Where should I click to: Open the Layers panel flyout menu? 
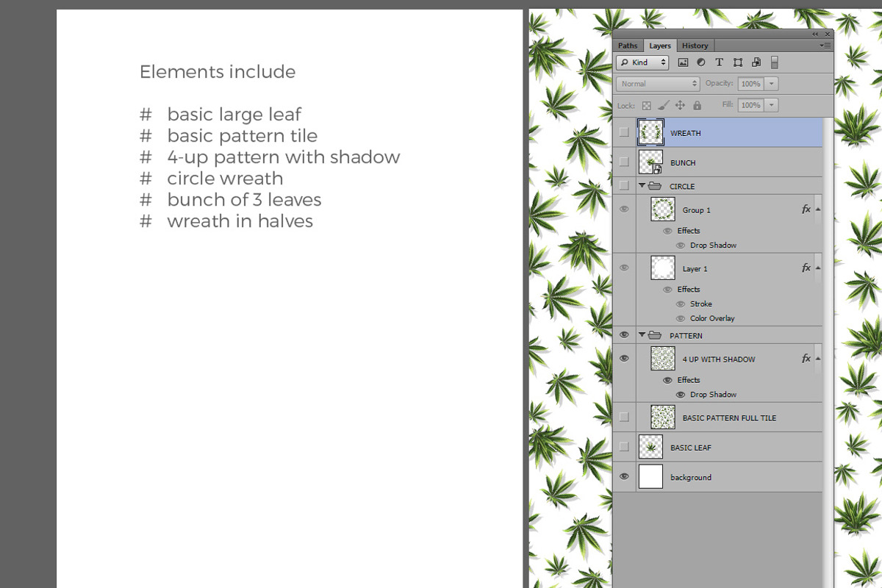[x=825, y=46]
